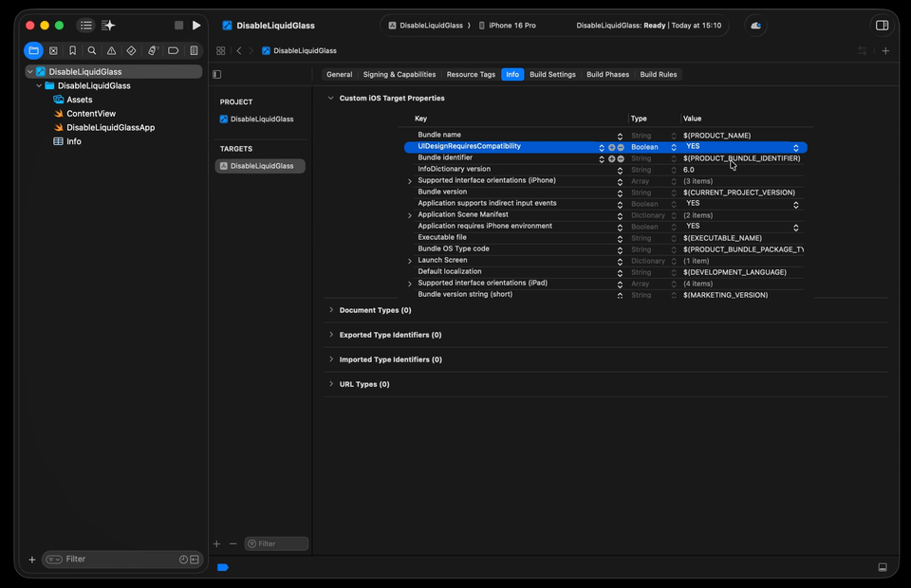Open the Xcode Cloud icon
Screen dimensions: 911x588
[756, 26]
